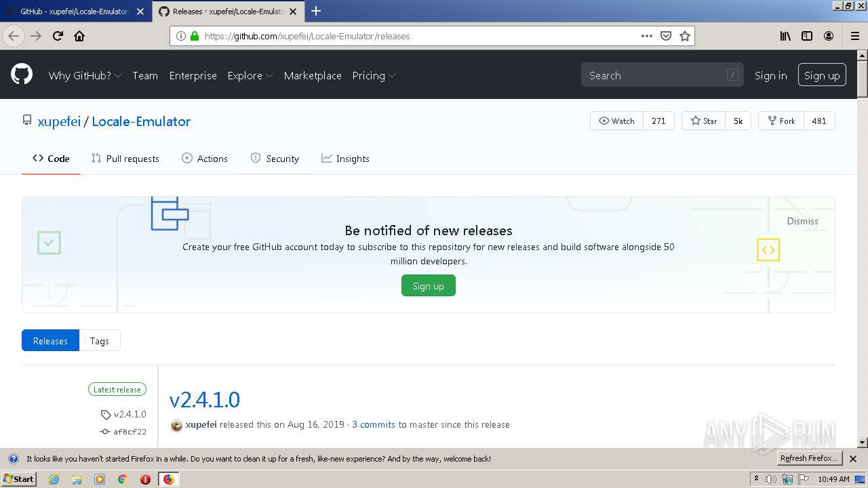Open Internet Explorer from the taskbar
The height and width of the screenshot is (488, 868).
[x=54, y=479]
